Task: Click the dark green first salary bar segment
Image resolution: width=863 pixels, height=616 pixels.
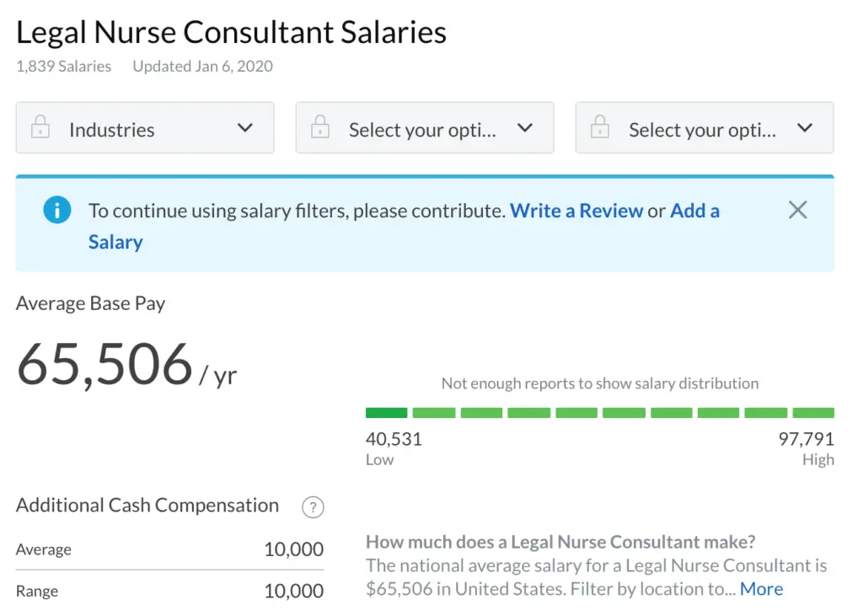Action: coord(386,413)
